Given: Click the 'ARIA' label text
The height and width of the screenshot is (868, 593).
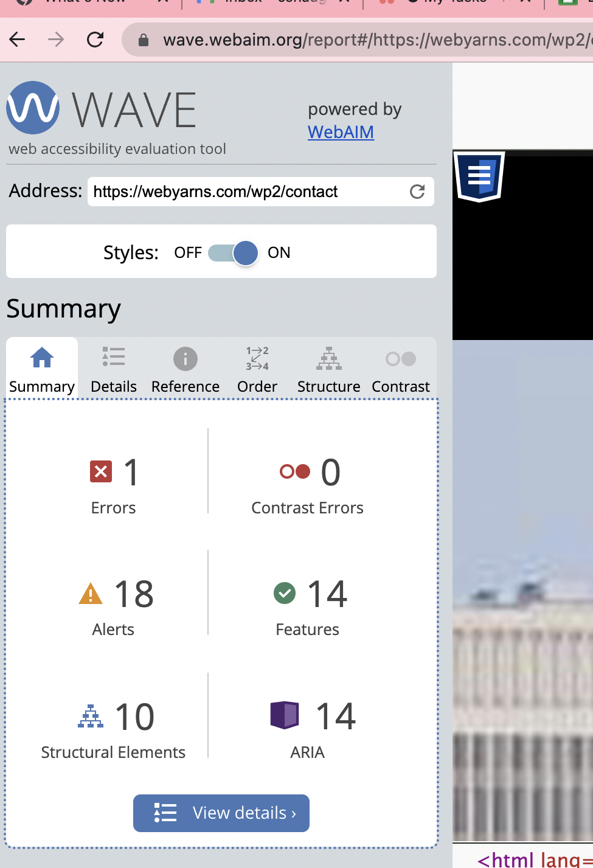Looking at the screenshot, I should click(x=308, y=752).
